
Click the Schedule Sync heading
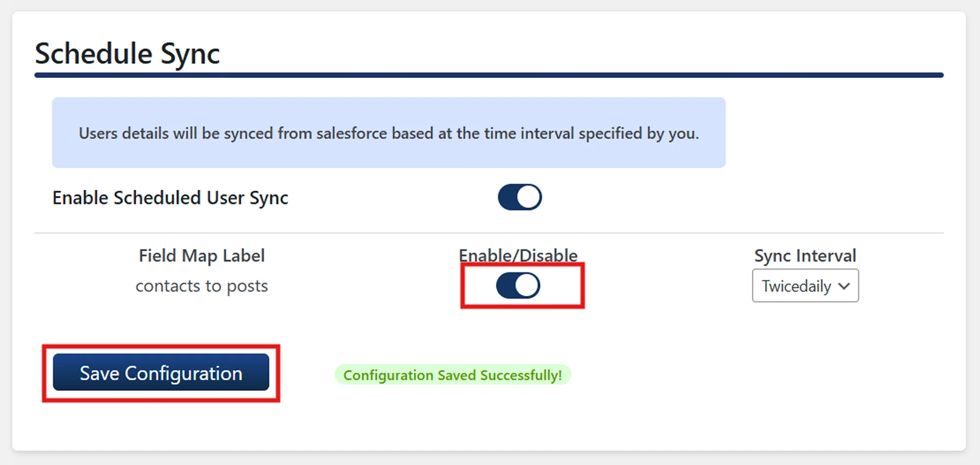[x=127, y=53]
